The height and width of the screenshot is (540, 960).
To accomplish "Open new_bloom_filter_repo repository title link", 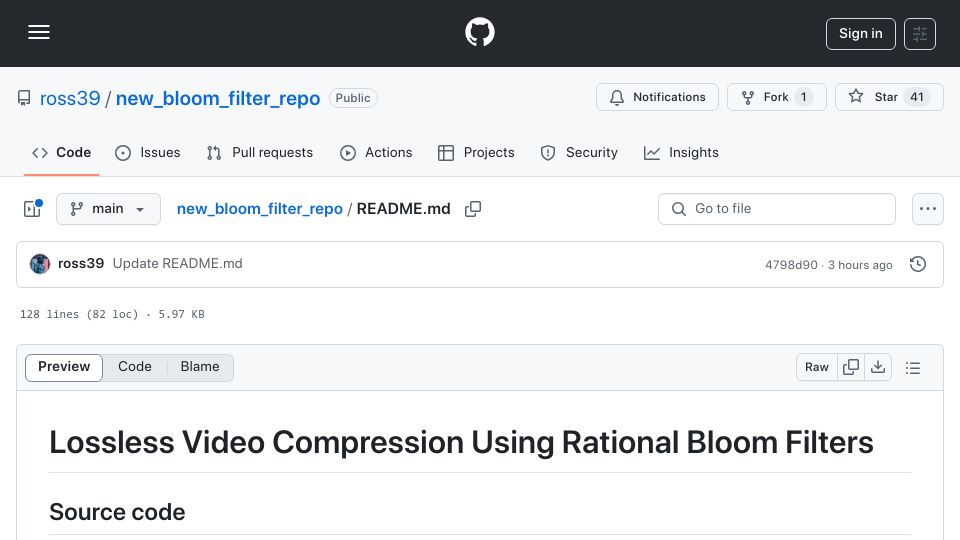I will click(x=218, y=98).
